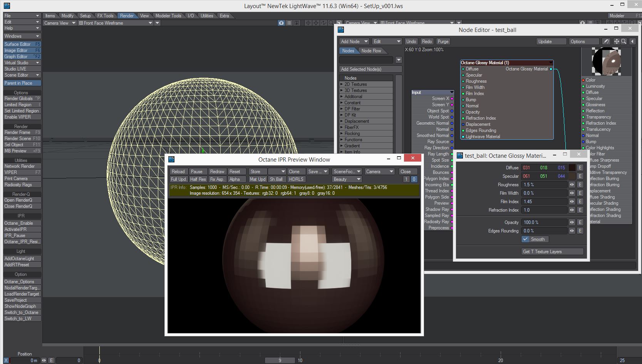Open the Camera View dropdown in main viewport
Screen dimensions: 642x364
pos(60,23)
